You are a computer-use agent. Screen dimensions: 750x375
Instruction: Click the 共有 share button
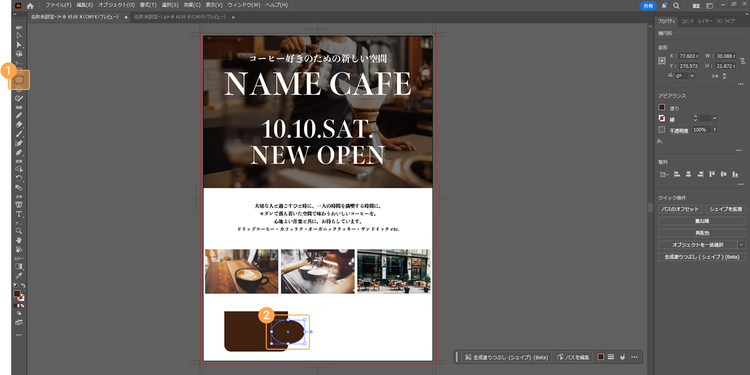tap(648, 6)
